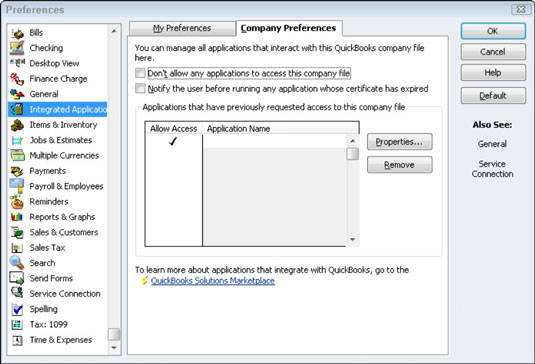The height and width of the screenshot is (364, 535).
Task: Open Service Connection under Also See
Action: tap(492, 169)
